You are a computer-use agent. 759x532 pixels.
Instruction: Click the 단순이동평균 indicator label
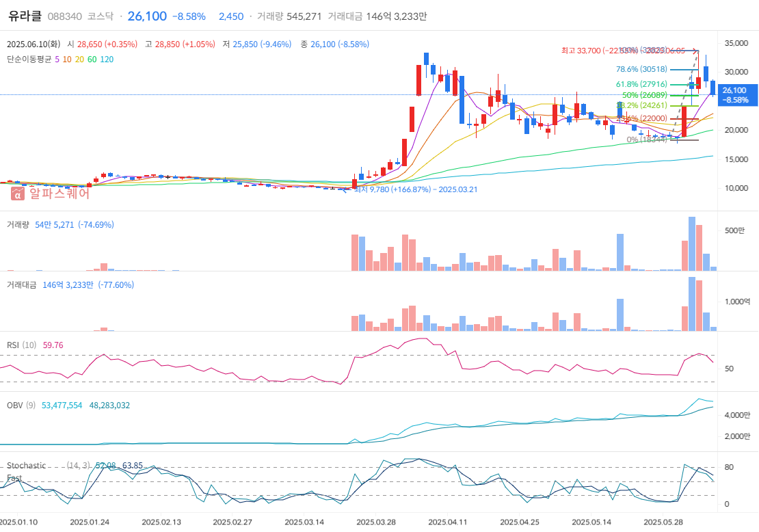29,59
